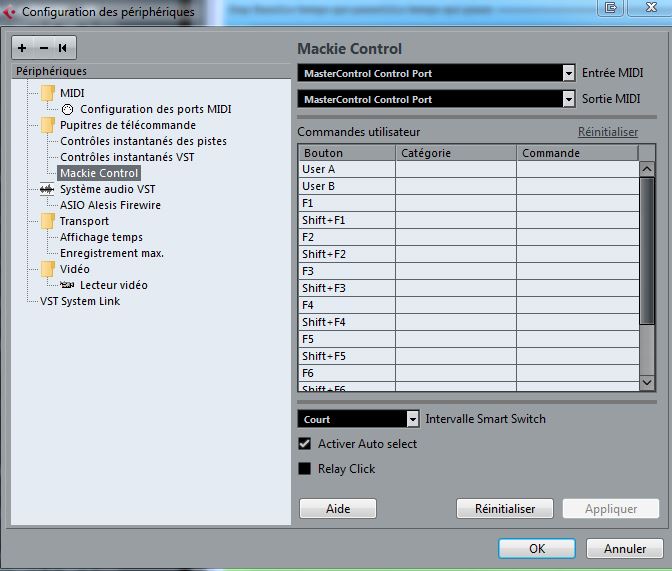Viewport: 672px width, 571px height.
Task: Select the Shift+F1 row
Action: point(468,220)
